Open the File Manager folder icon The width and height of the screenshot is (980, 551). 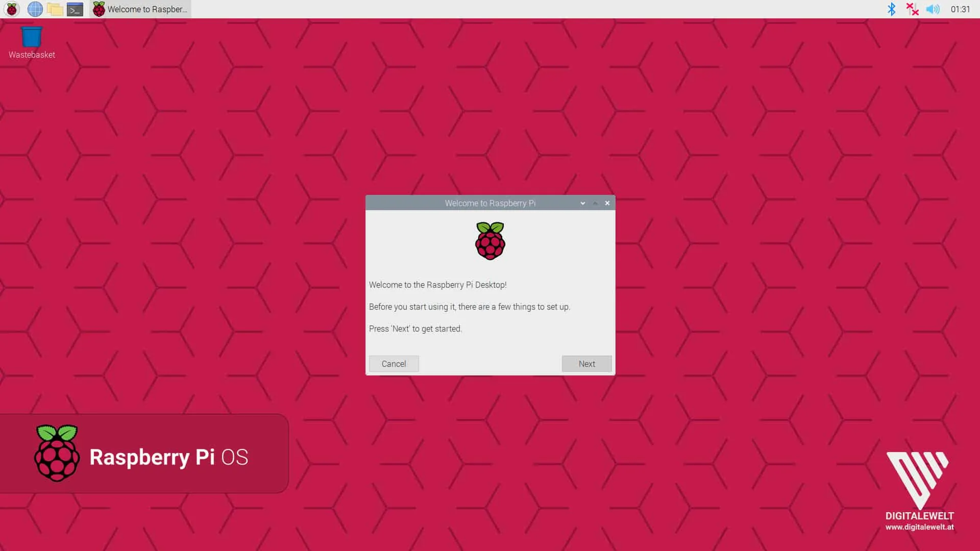coord(55,9)
